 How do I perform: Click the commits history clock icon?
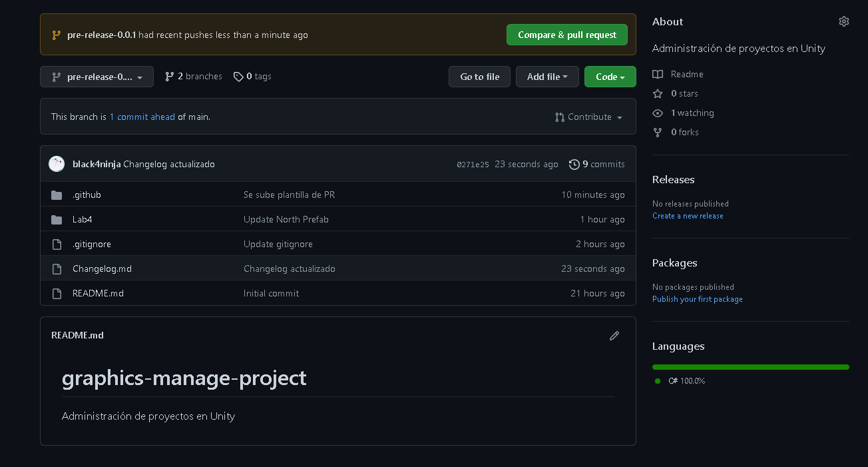pos(574,164)
